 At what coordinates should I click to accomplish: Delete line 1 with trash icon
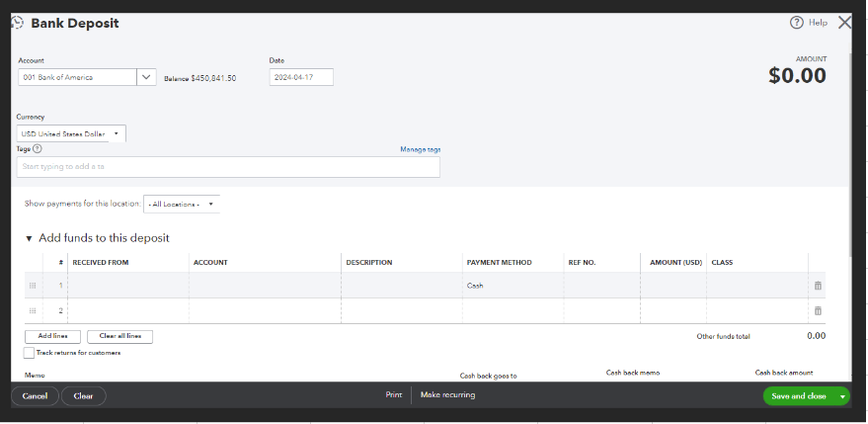click(818, 286)
